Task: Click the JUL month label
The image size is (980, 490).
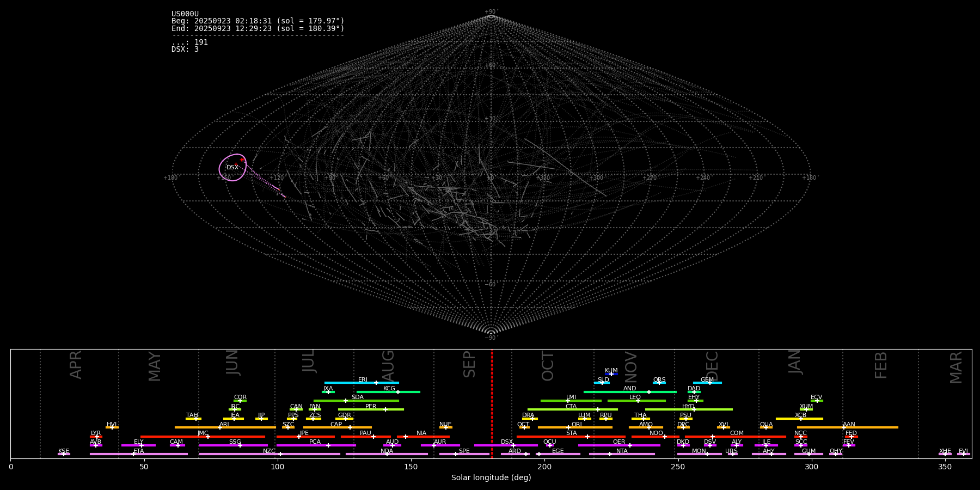Action: coord(309,361)
